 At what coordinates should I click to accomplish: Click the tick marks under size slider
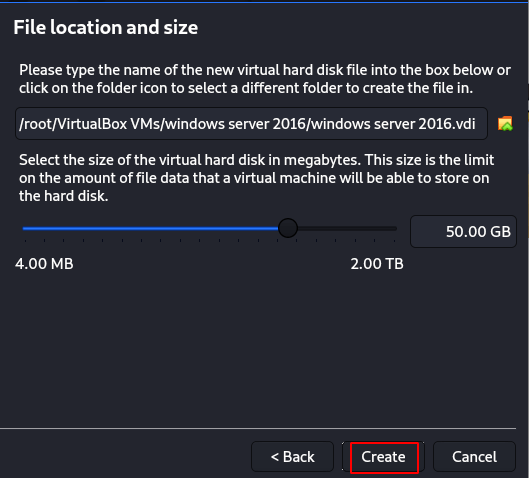tap(210, 241)
